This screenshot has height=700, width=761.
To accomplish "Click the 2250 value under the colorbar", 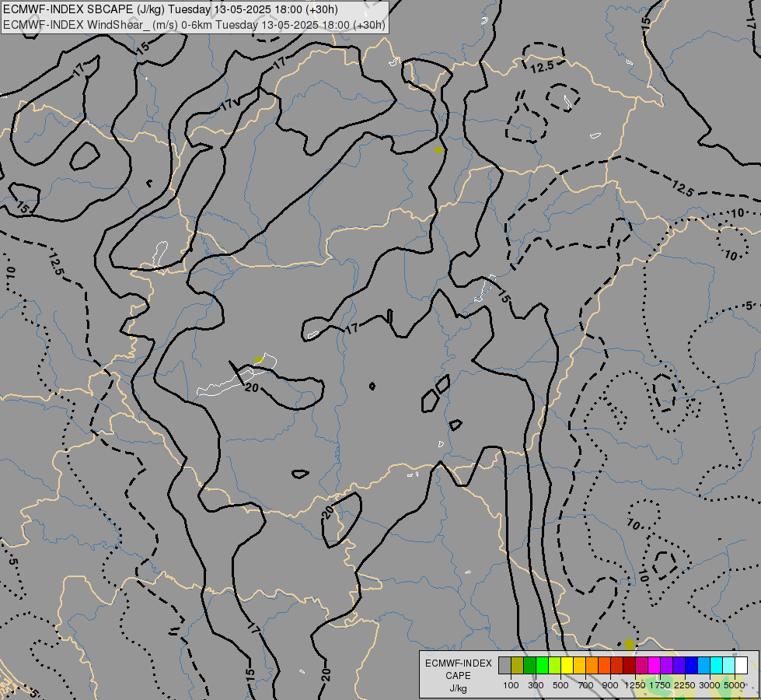I will pyautogui.click(x=685, y=685).
